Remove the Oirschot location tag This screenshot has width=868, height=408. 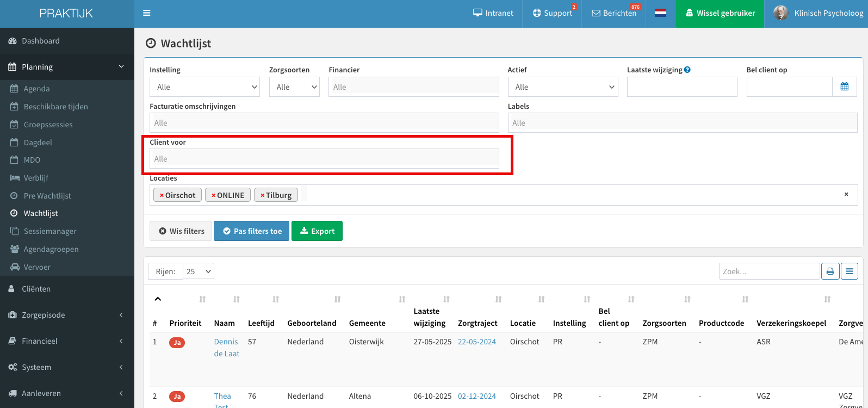tap(162, 195)
